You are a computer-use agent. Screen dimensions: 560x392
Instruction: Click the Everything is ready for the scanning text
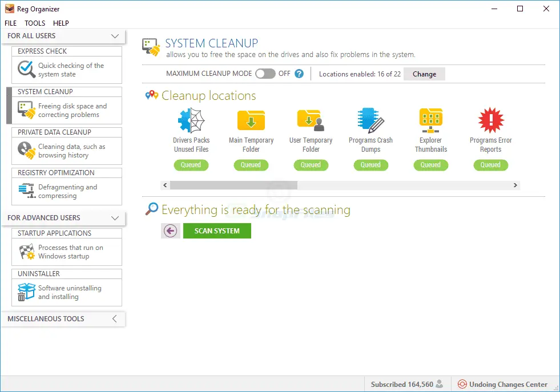256,210
